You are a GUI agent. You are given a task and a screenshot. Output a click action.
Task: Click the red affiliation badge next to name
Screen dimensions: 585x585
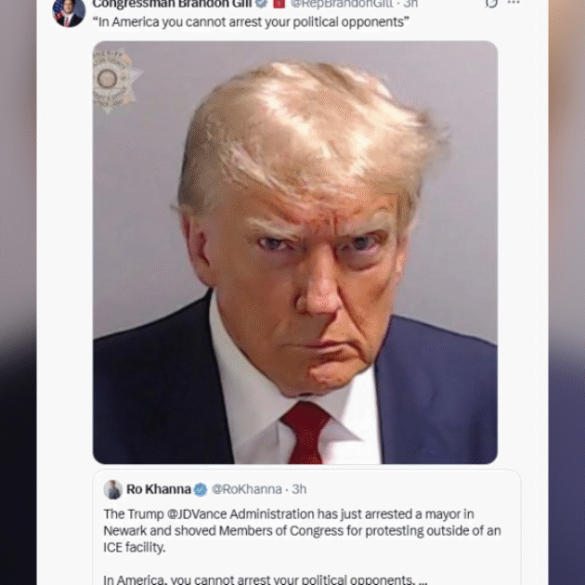point(279,4)
